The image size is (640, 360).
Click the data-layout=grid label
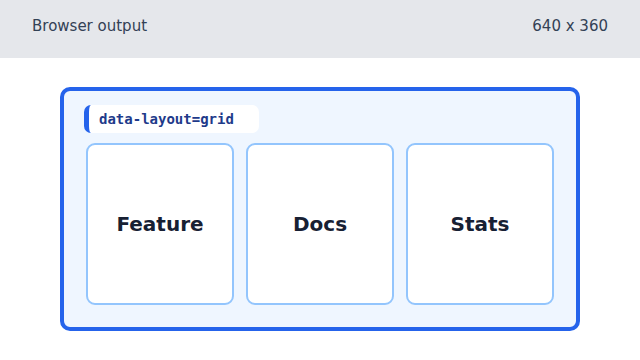point(171,119)
